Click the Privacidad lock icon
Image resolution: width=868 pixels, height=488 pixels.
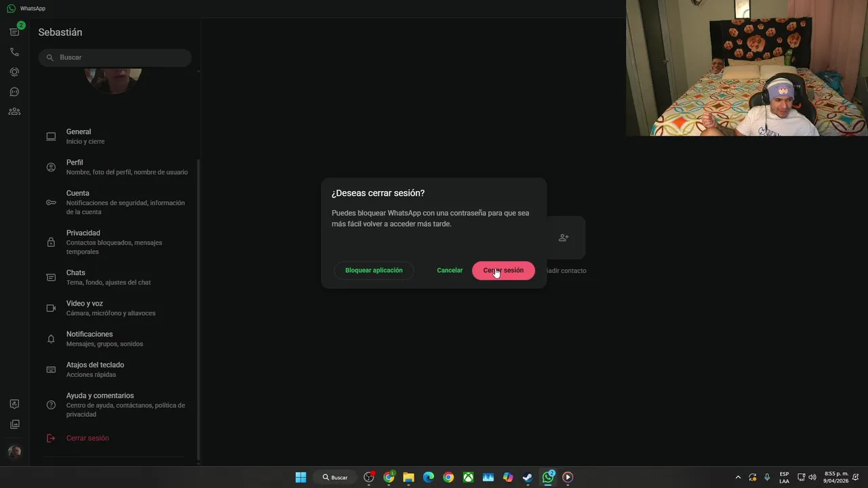click(x=51, y=242)
